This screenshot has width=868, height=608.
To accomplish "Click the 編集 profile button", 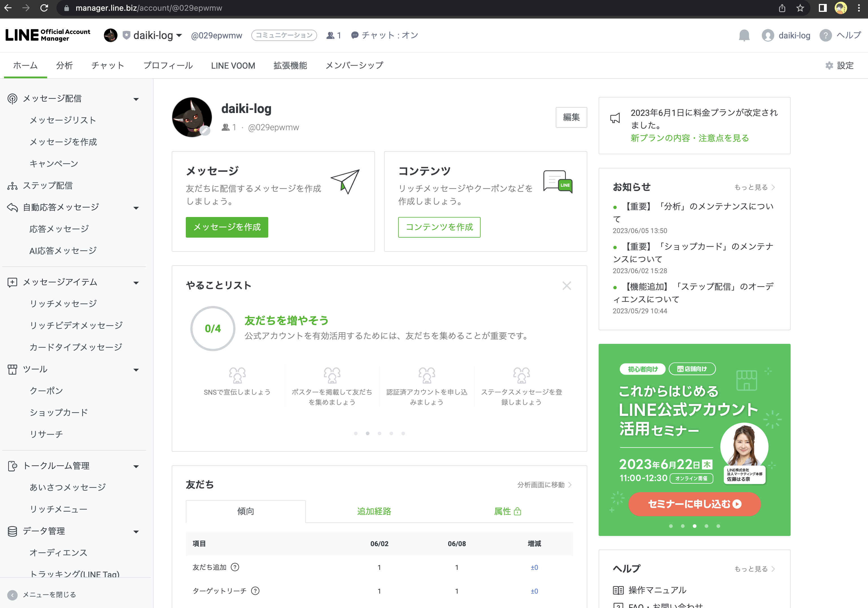I will 571,117.
